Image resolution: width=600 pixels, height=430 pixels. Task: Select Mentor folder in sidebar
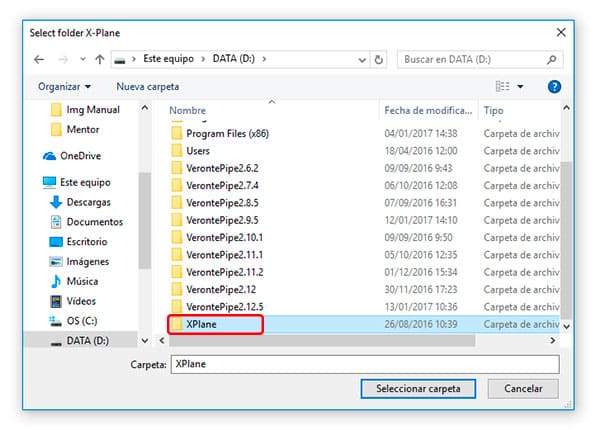75,129
